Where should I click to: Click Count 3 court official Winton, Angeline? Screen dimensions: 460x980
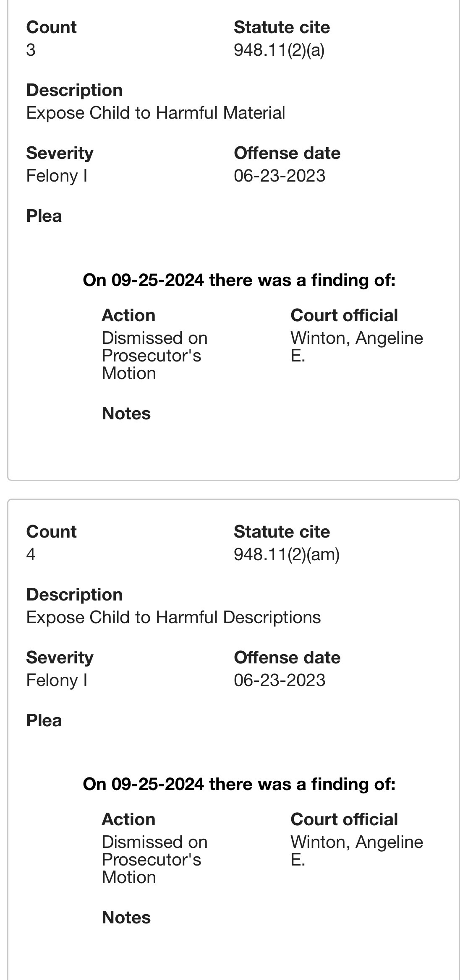[357, 346]
